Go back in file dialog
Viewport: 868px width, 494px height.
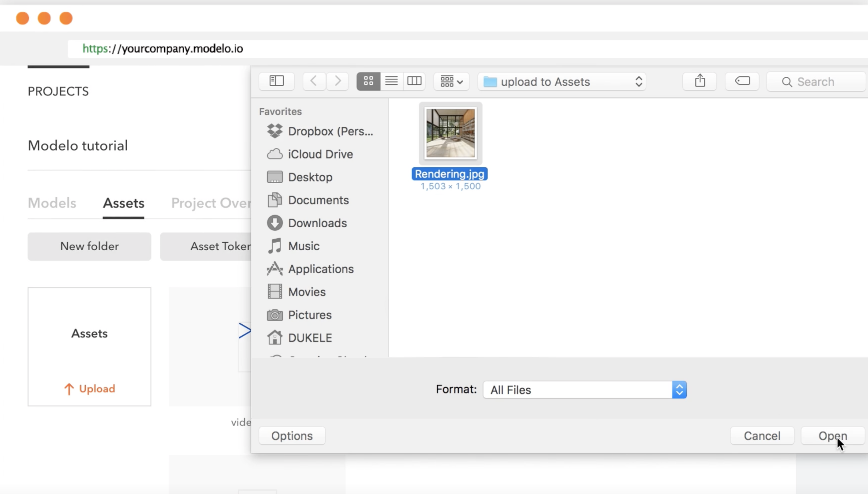pos(314,81)
